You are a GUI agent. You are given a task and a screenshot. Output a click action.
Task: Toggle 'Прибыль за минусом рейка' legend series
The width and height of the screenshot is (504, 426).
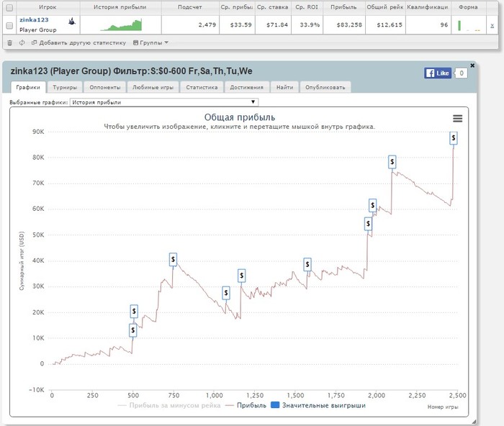pyautogui.click(x=169, y=405)
